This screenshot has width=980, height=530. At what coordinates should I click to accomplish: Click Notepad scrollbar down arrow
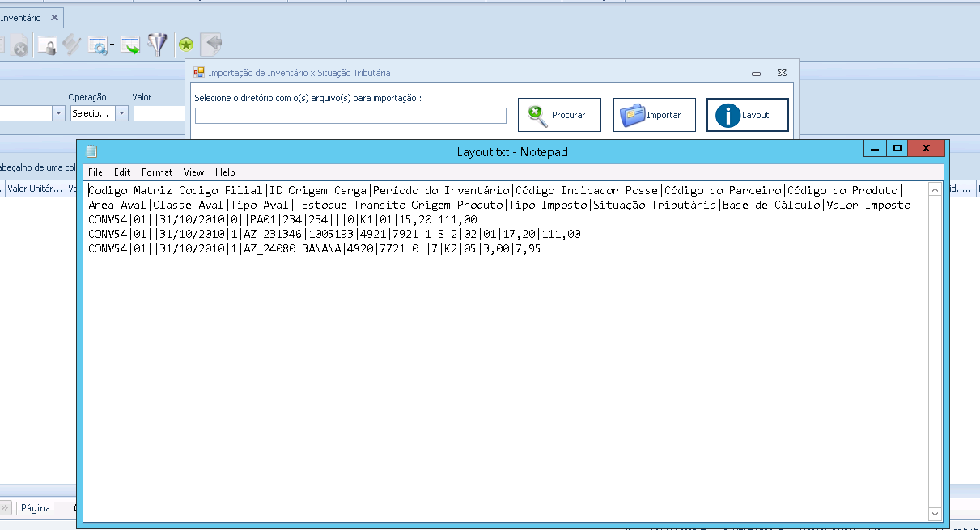tap(935, 514)
